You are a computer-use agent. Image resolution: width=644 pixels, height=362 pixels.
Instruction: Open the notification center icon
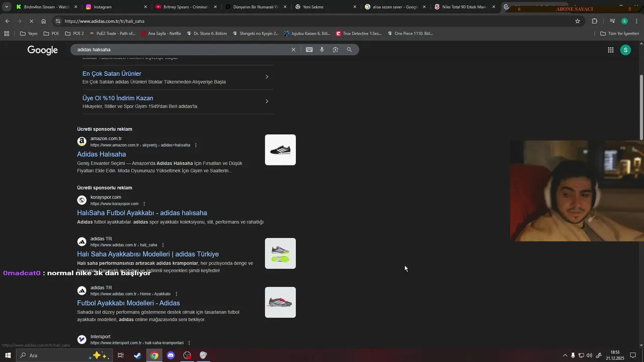click(x=633, y=355)
